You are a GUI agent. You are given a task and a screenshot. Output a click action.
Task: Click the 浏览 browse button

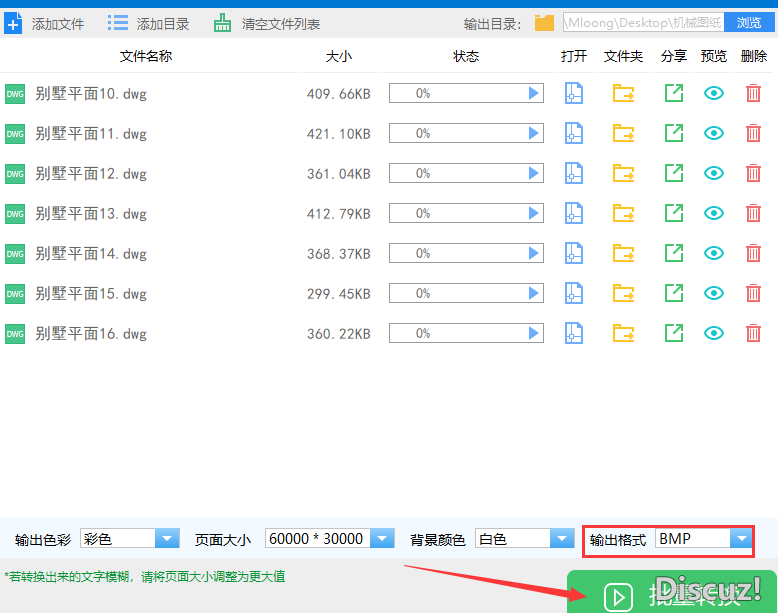(749, 22)
